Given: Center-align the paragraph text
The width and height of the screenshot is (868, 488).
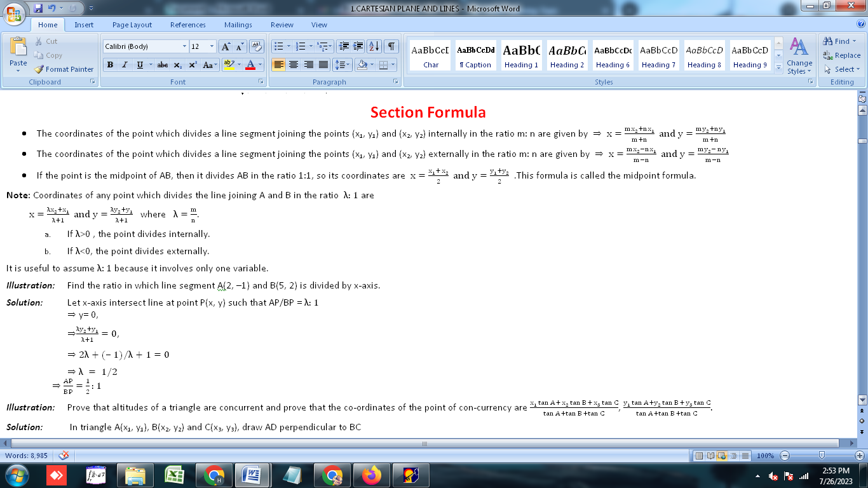Looking at the screenshot, I should 294,65.
